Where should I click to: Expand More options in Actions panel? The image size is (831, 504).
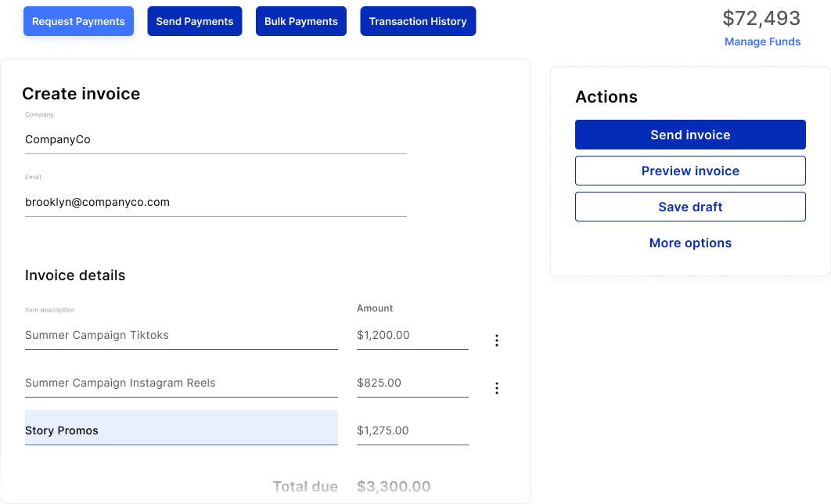690,243
